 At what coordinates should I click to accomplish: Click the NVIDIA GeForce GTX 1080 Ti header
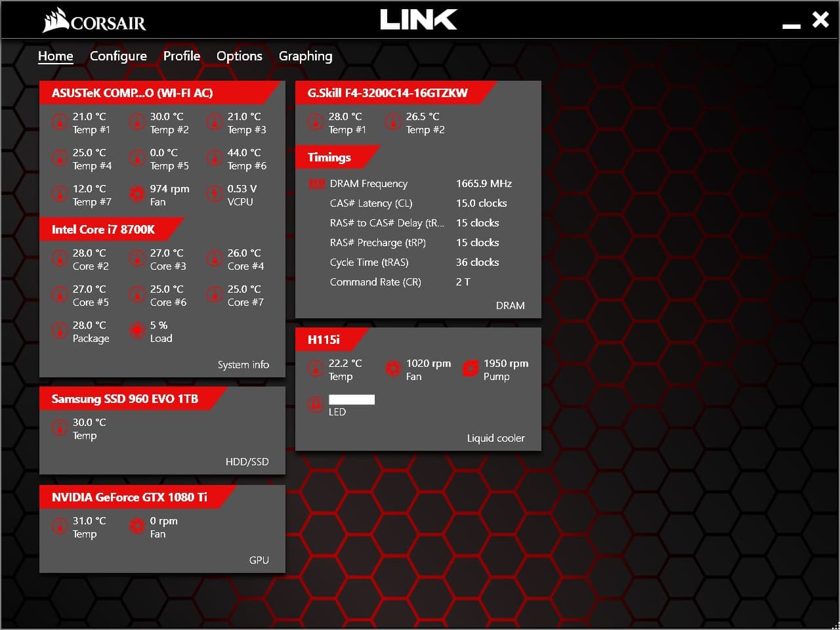138,497
